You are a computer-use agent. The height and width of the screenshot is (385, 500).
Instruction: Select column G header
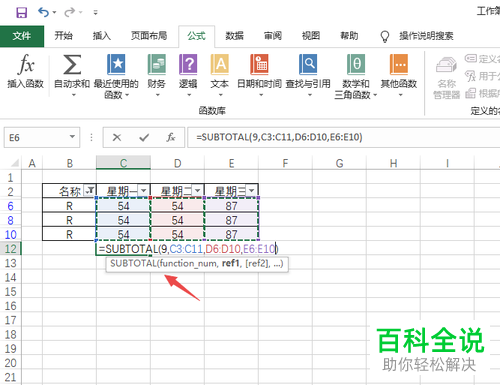339,163
